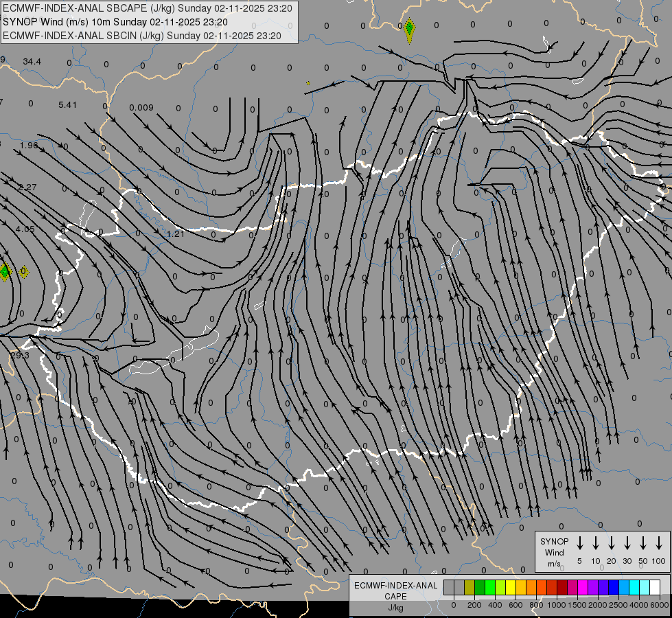The width and height of the screenshot is (672, 618).
Task: Click the 34.4 data value on map
Action: click(x=32, y=62)
